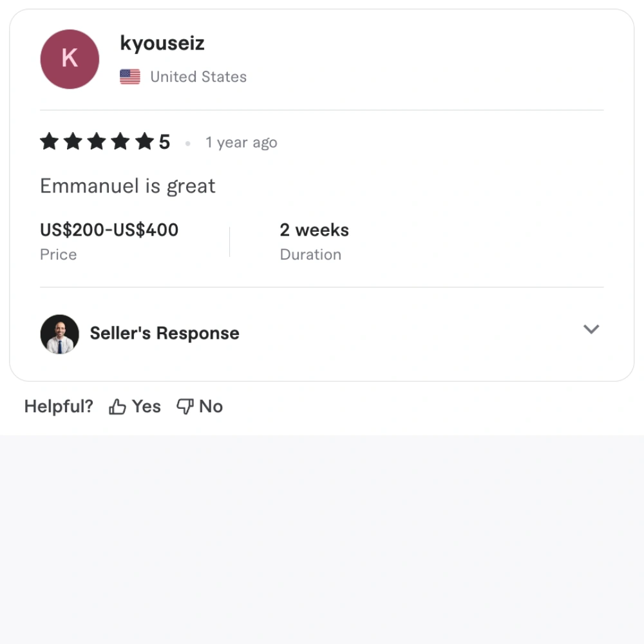This screenshot has height=644, width=644.
Task: Mark review not helpful with No
Action: pyautogui.click(x=200, y=406)
